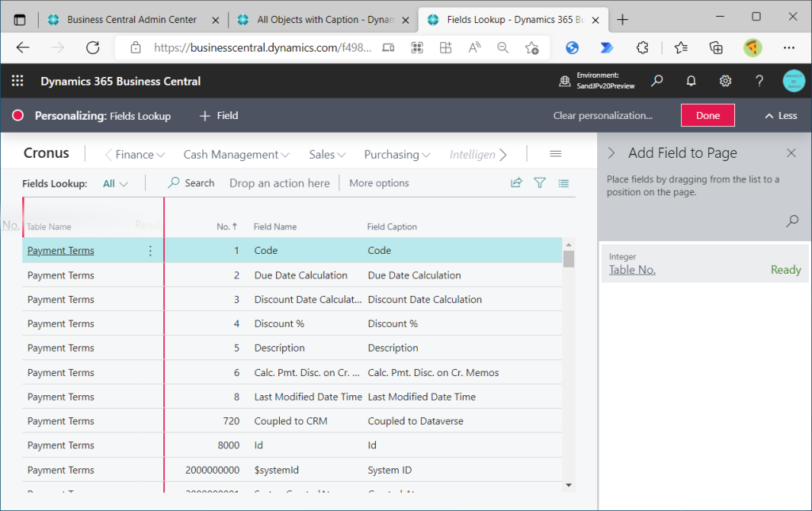The image size is (812, 511).
Task: Click the Dynamics 365 Business Central title
Action: tap(121, 81)
